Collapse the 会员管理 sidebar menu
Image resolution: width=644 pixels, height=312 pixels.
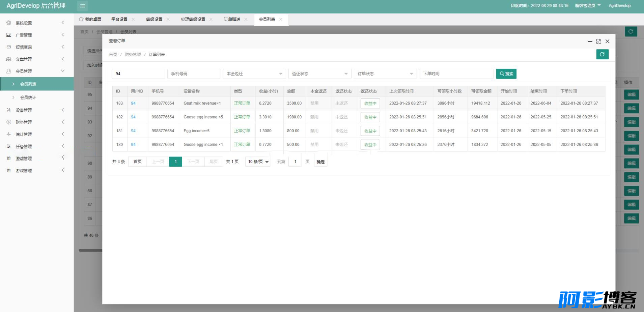coord(37,71)
